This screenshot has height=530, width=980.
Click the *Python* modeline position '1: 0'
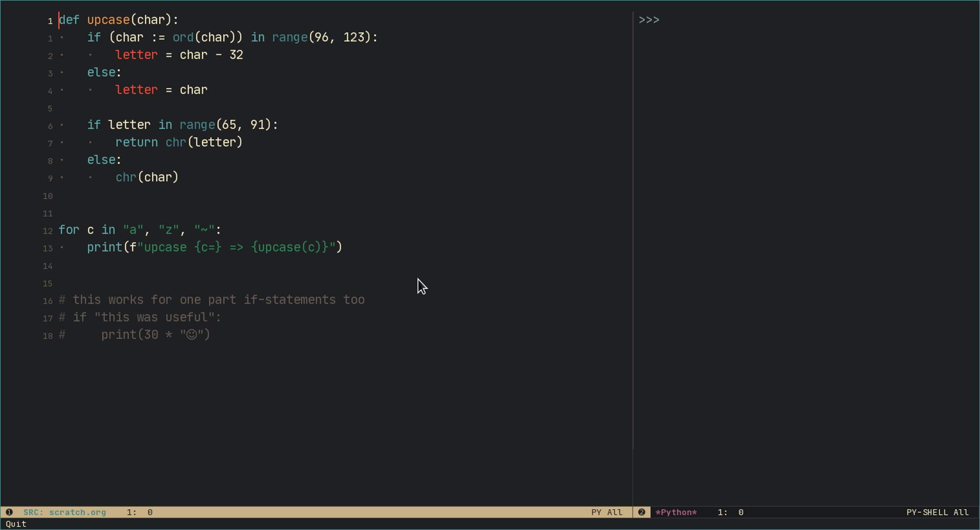[x=731, y=512]
